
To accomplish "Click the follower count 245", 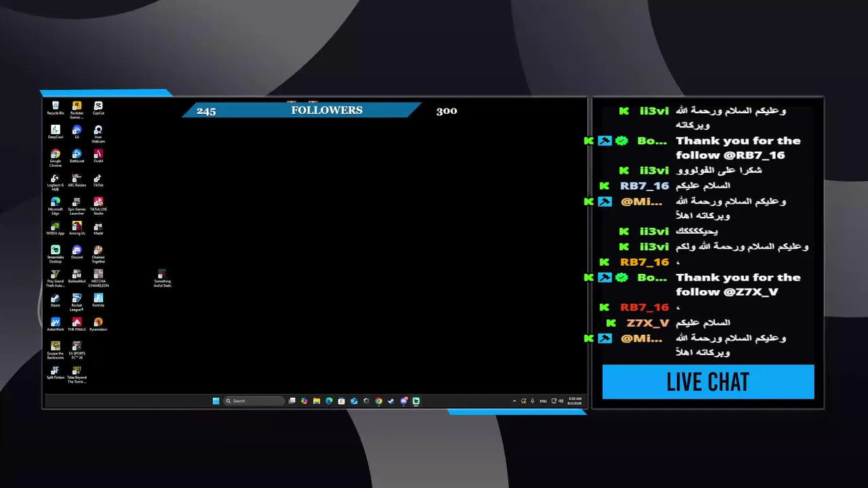I will point(206,111).
